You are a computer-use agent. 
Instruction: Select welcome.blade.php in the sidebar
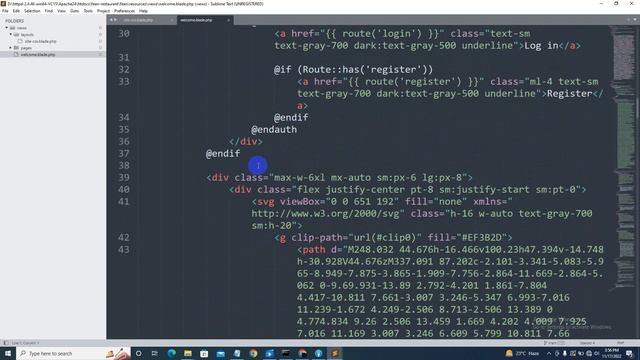38,54
